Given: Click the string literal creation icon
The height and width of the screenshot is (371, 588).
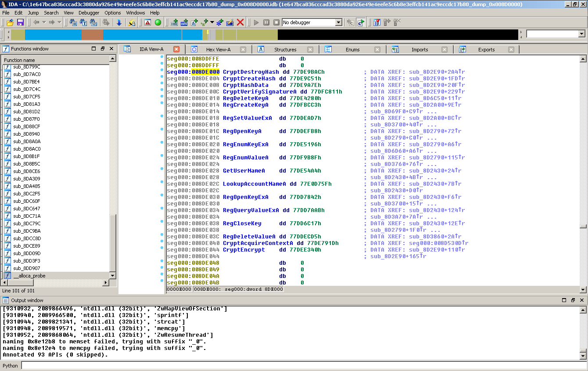Looking at the screenshot, I should point(204,22).
